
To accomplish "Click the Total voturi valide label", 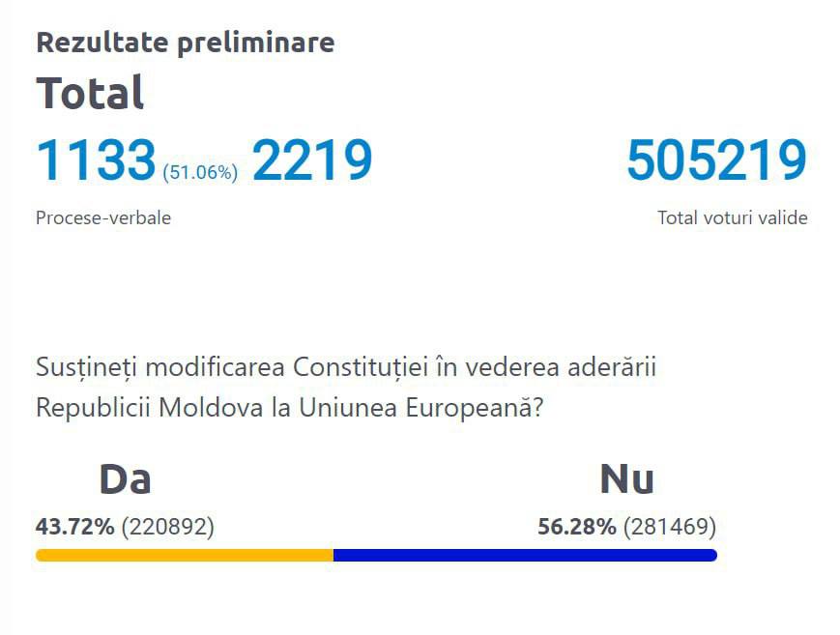I will click(x=732, y=217).
